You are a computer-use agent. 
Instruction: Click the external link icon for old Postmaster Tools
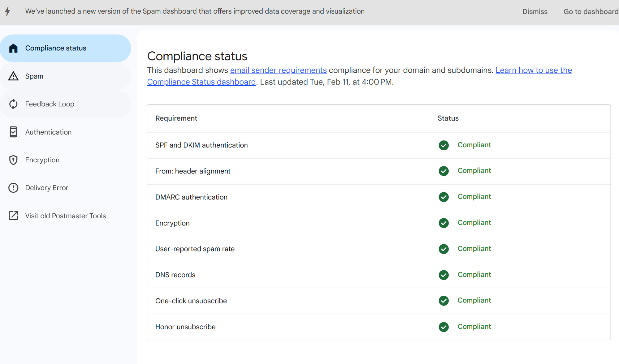[x=13, y=216]
